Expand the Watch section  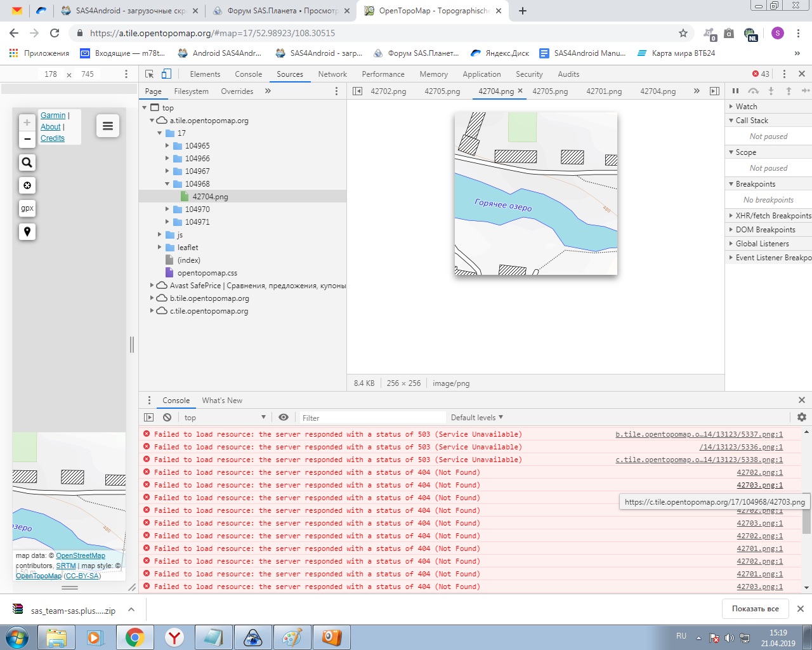click(746, 107)
